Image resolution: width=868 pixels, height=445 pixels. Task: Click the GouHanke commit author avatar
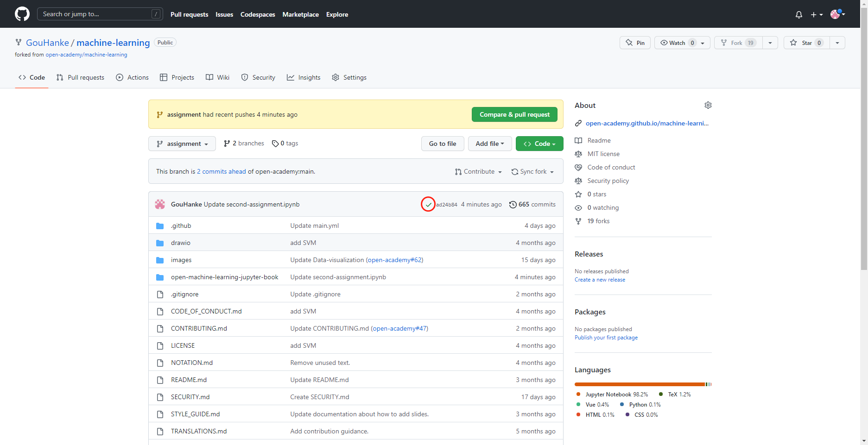coord(160,204)
